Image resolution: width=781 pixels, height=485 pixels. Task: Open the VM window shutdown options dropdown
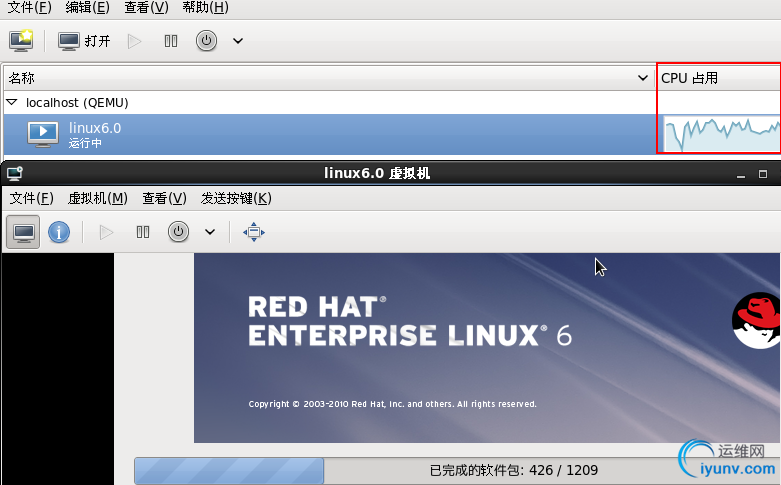pos(210,232)
